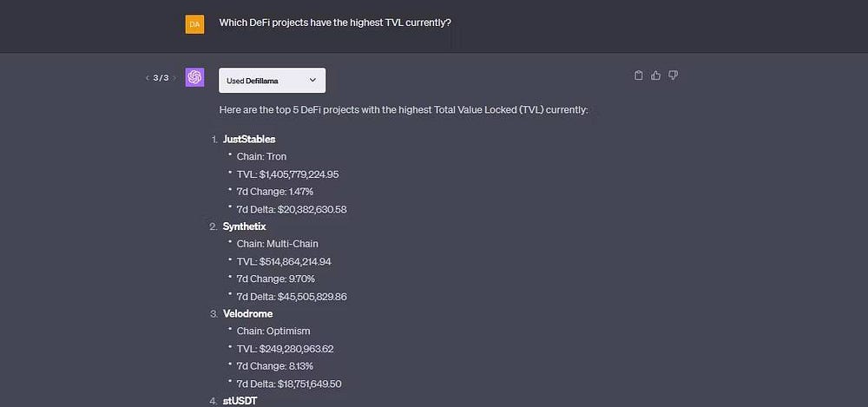This screenshot has width=868, height=407.
Task: Go to the previous response version
Action: 148,78
